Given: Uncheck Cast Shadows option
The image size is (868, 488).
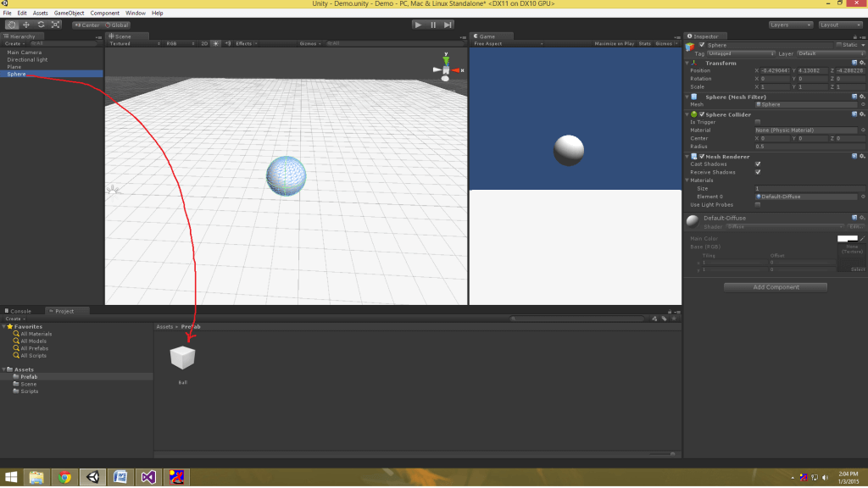Looking at the screenshot, I should point(757,164).
